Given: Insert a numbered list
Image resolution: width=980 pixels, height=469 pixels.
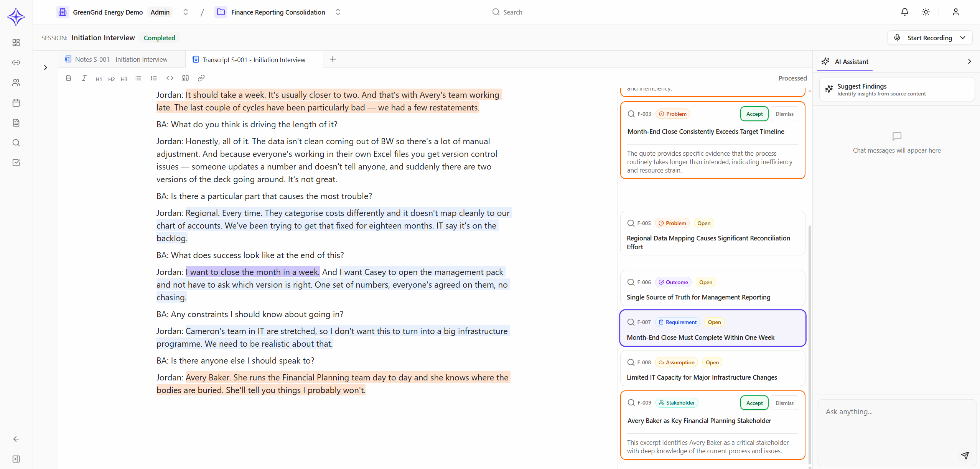Looking at the screenshot, I should [154, 78].
